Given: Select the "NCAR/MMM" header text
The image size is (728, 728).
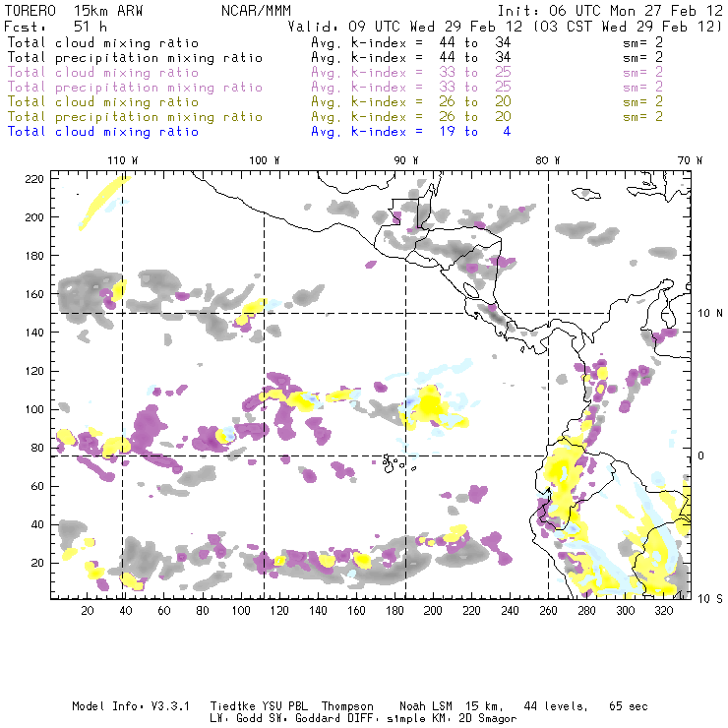Looking at the screenshot, I should (256, 10).
